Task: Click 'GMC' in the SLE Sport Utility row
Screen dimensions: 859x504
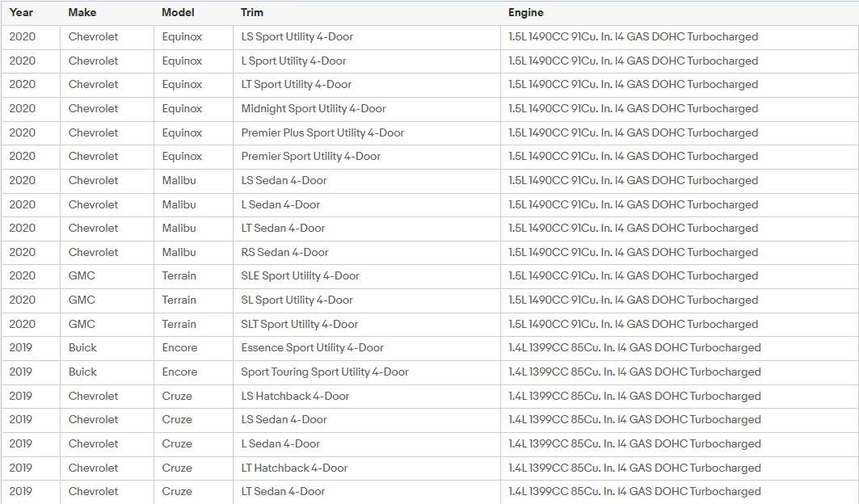Action: (x=82, y=275)
